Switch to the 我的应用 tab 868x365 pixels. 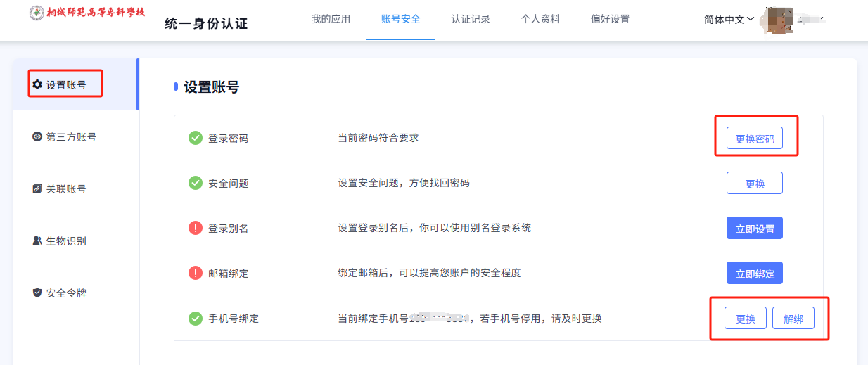point(331,20)
